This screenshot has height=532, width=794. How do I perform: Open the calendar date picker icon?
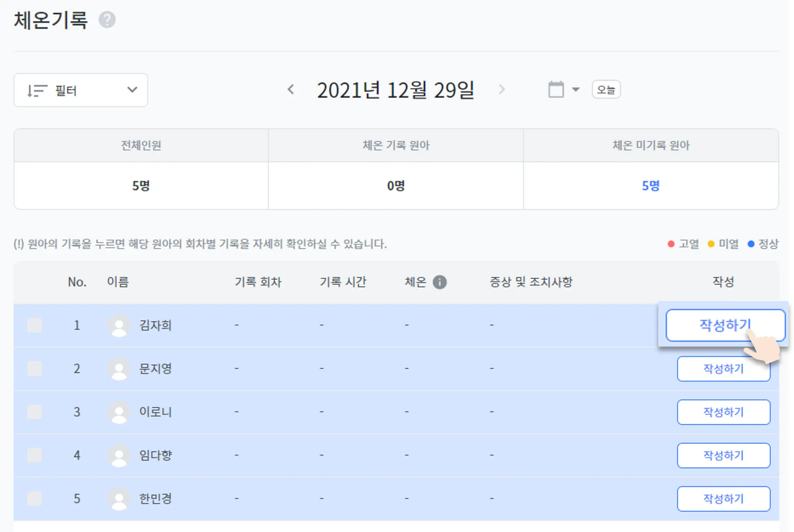click(556, 90)
